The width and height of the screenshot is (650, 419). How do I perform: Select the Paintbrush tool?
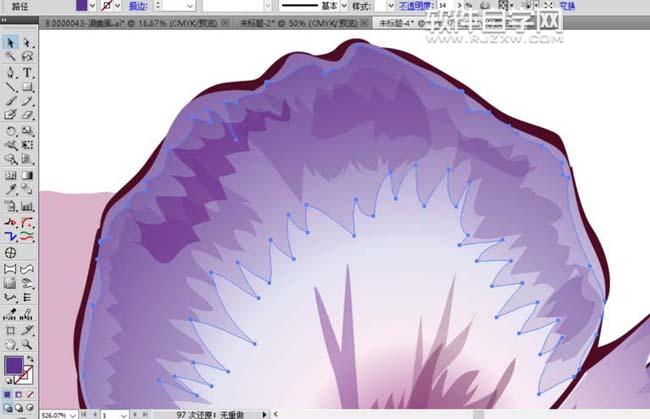pyautogui.click(x=10, y=101)
